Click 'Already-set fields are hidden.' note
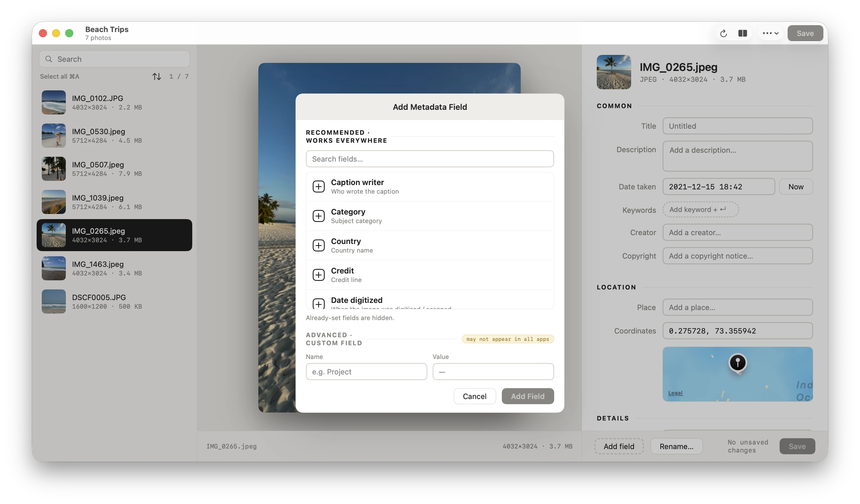The height and width of the screenshot is (504, 860). [x=350, y=318]
